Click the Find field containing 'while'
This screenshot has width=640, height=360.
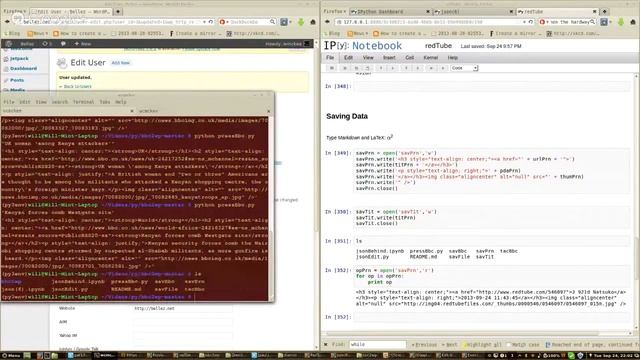tap(378, 344)
